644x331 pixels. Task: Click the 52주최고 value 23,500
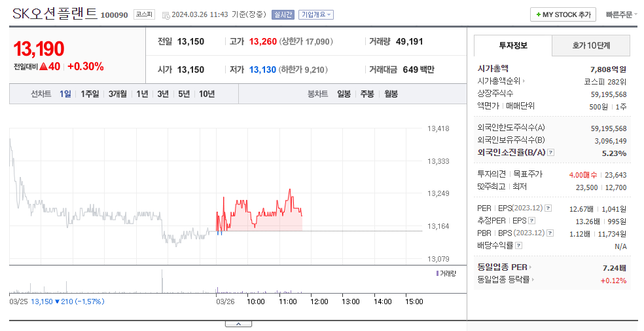[587, 187]
